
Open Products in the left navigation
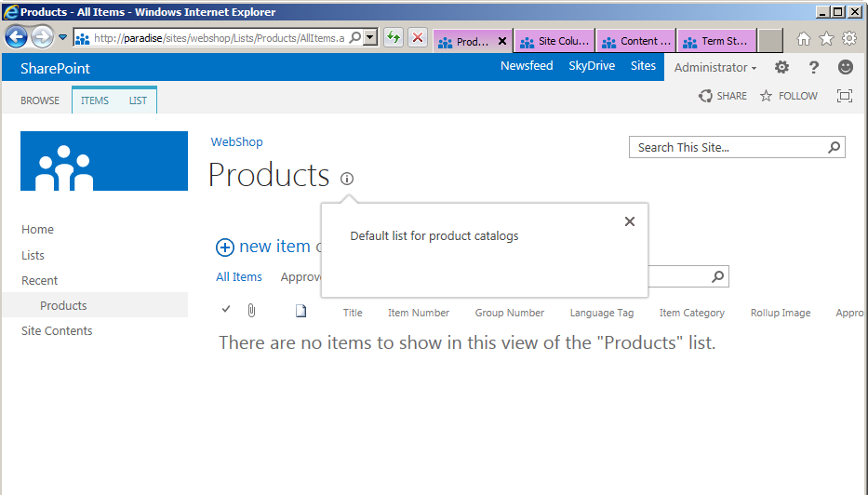(63, 305)
